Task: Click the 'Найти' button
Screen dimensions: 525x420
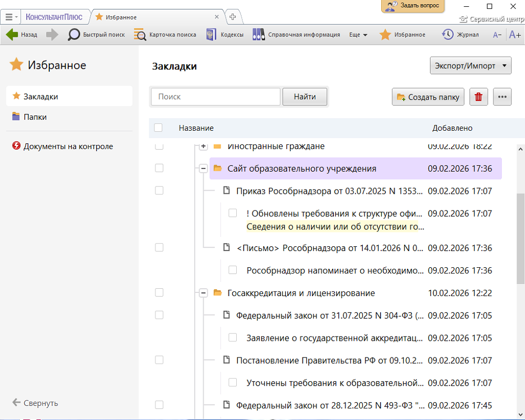Action: point(304,97)
